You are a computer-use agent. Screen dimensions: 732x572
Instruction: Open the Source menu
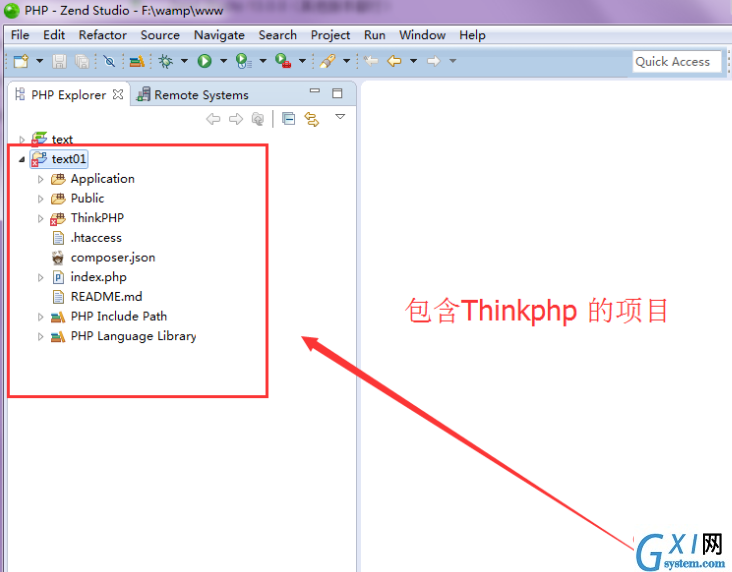160,35
